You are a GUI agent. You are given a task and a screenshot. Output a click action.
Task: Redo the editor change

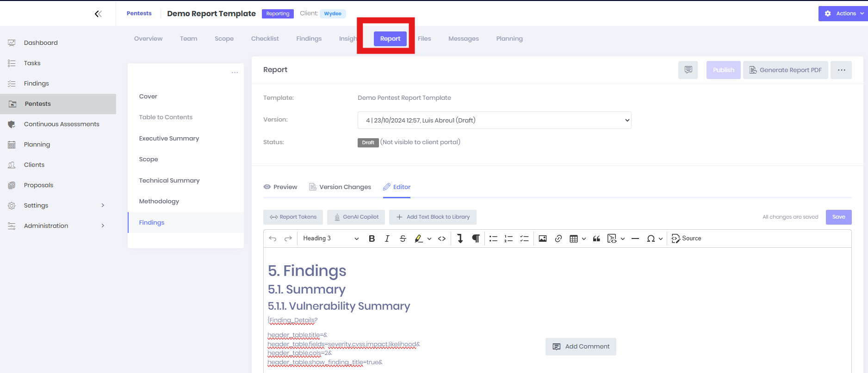pos(288,238)
